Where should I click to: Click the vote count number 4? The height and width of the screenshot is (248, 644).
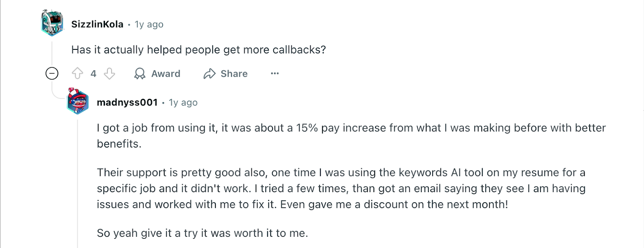pyautogui.click(x=93, y=74)
